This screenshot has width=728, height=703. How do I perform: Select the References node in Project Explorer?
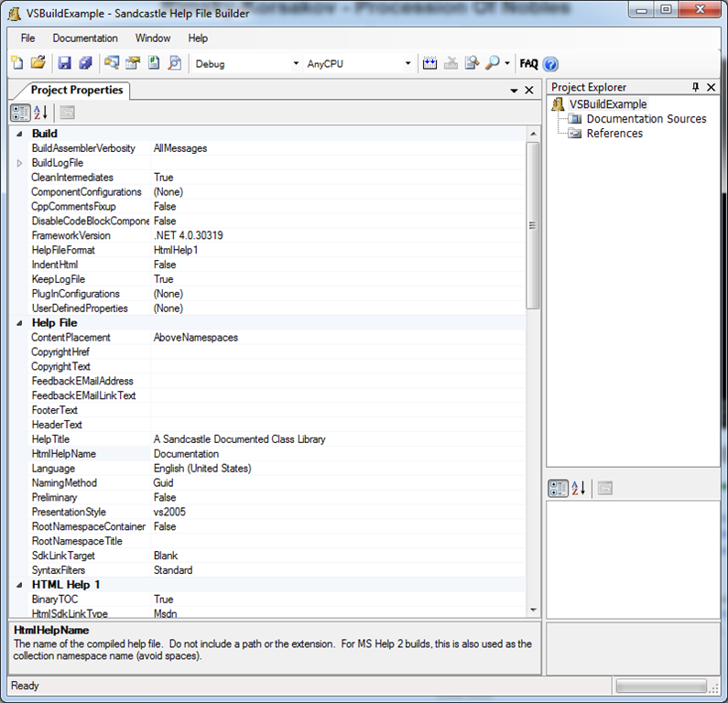(x=614, y=134)
